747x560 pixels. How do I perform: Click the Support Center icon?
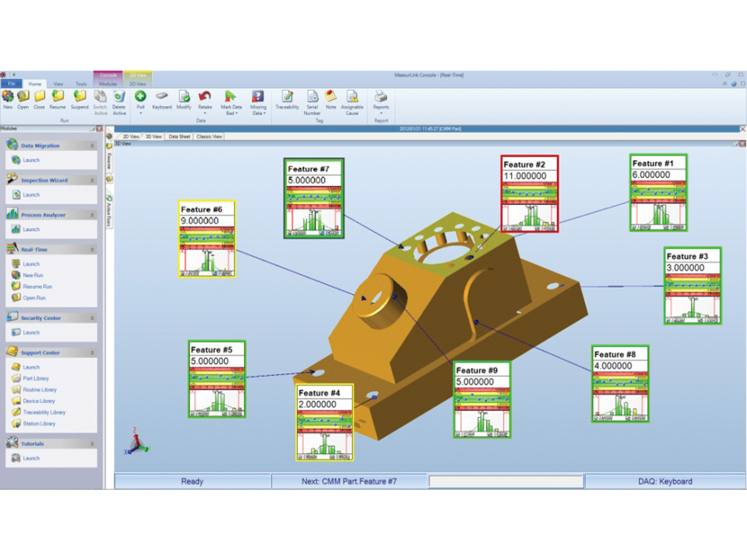click(x=12, y=351)
